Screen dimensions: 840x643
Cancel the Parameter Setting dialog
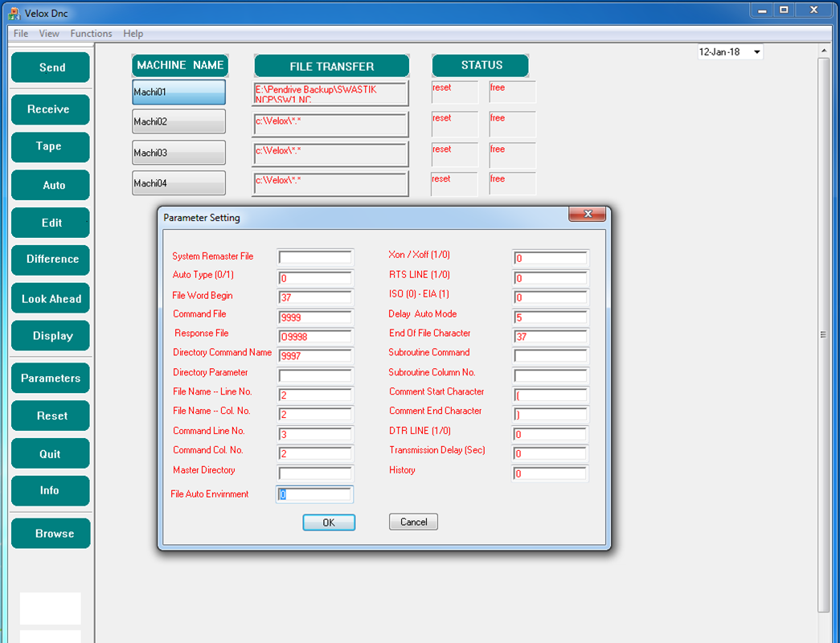pyautogui.click(x=413, y=522)
